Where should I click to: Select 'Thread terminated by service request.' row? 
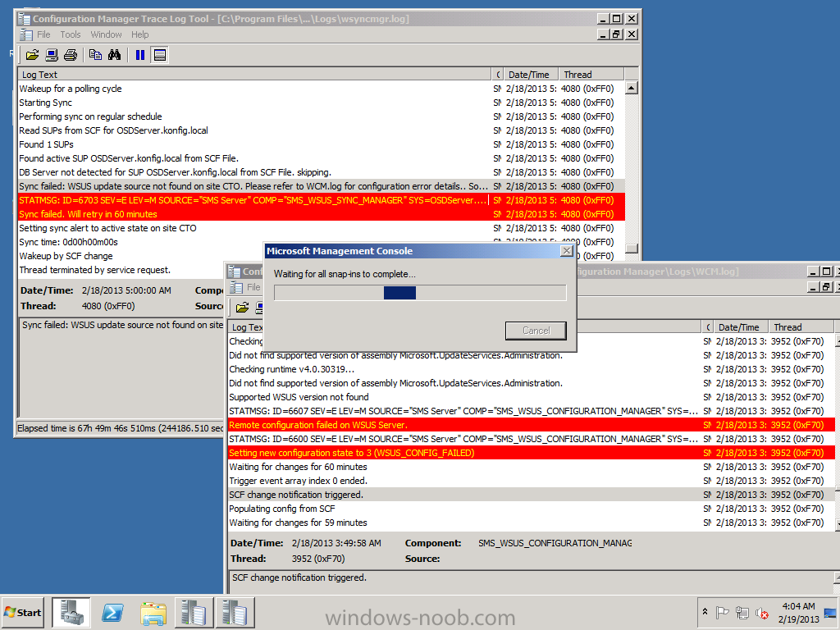pos(121,270)
